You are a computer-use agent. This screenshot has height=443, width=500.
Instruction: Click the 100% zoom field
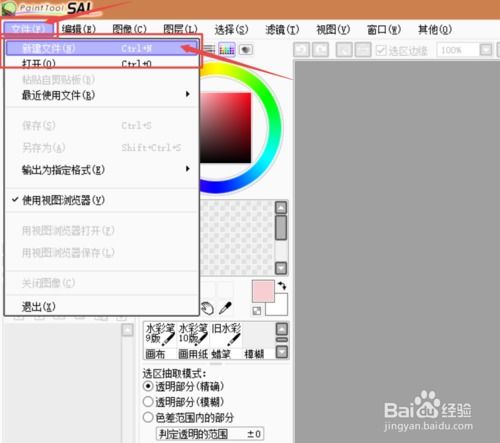click(x=457, y=50)
